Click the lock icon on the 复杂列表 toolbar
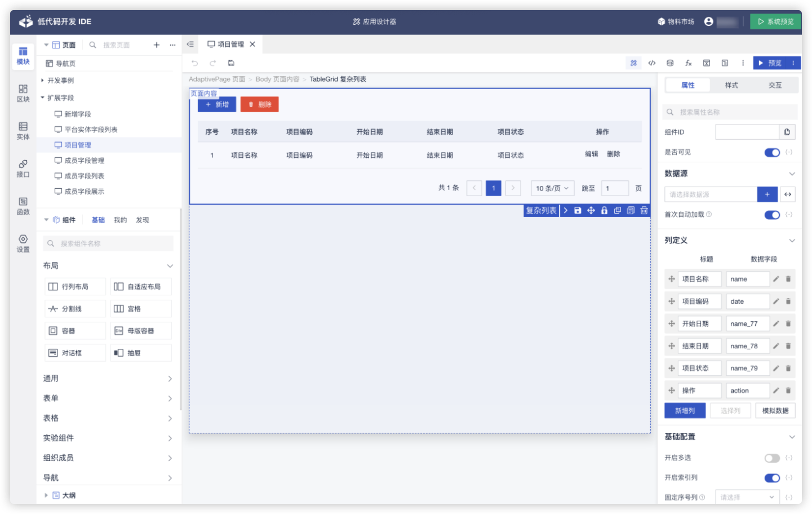Viewport: 812px width, 514px height. tap(604, 210)
